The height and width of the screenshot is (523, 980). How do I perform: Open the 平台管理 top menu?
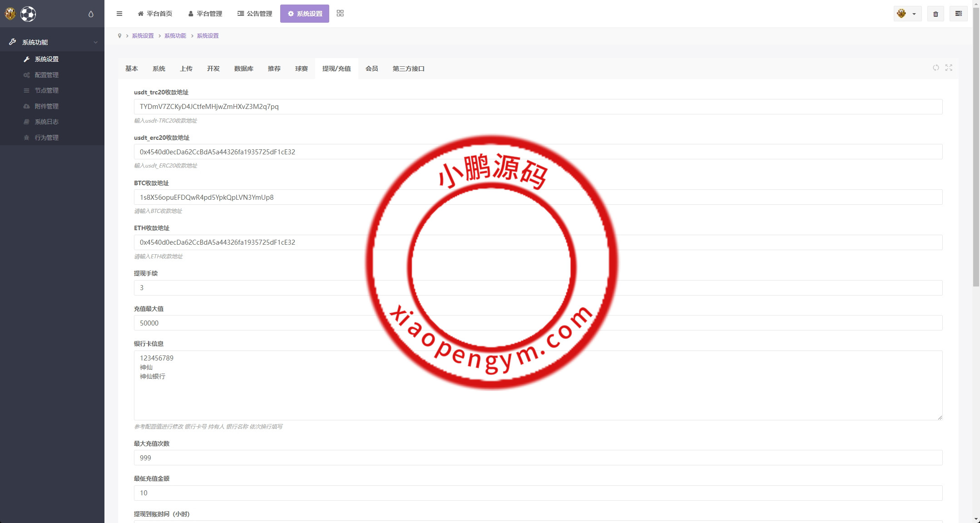[205, 14]
